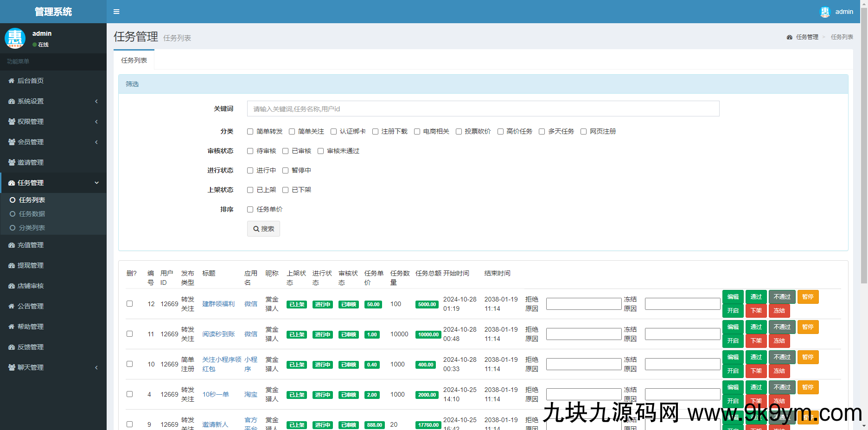
Task: Go to 分类列表 submenu item
Action: [32, 228]
